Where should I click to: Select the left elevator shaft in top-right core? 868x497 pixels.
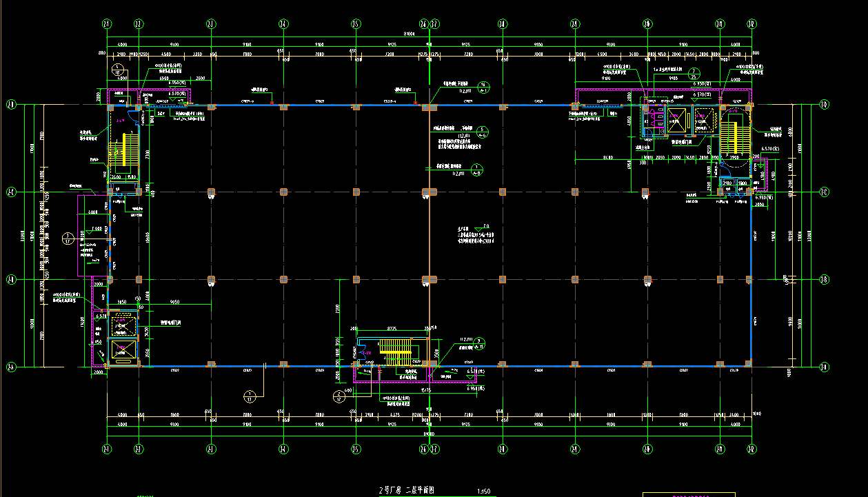[x=676, y=120]
